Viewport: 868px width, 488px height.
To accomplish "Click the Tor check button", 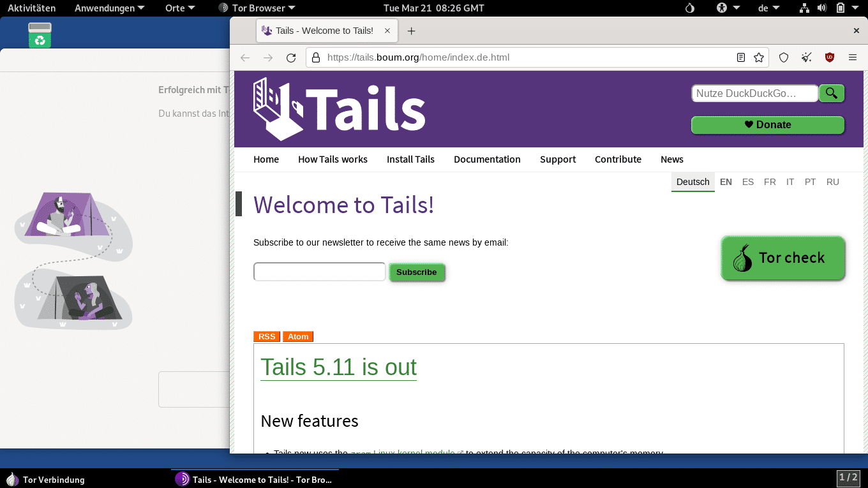I will 783,258.
